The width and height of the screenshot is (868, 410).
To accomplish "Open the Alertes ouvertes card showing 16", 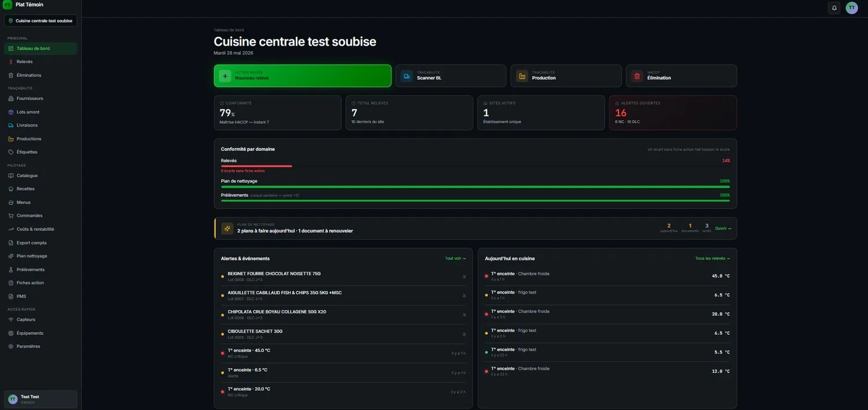I will pyautogui.click(x=673, y=113).
